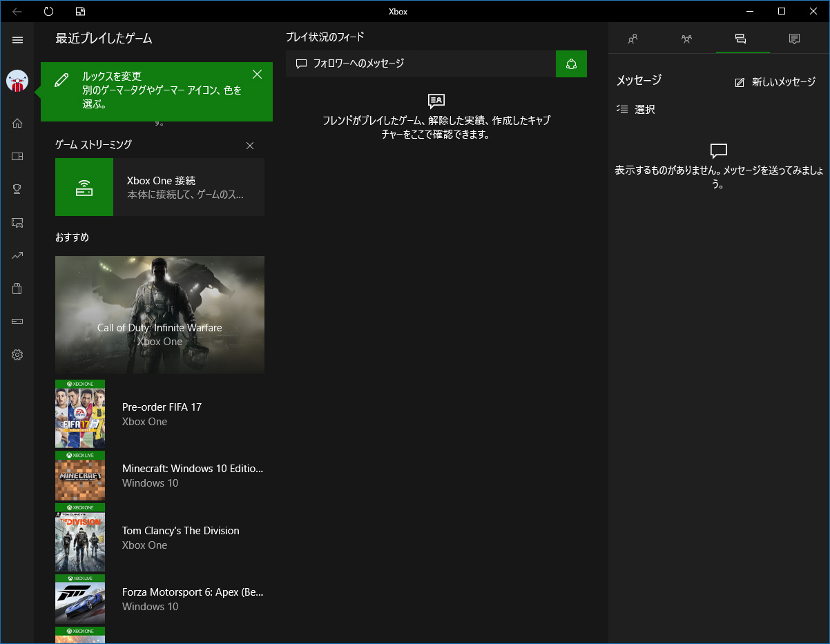
Task: Open the Activity alerts tab
Action: [x=794, y=39]
